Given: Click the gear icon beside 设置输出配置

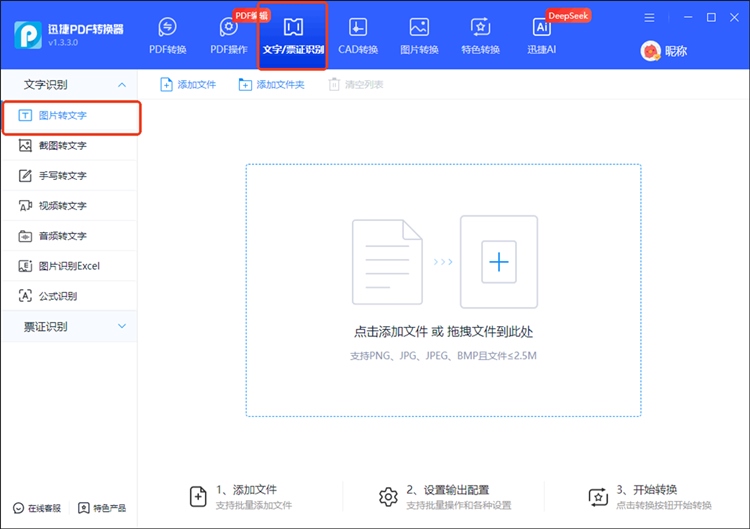Looking at the screenshot, I should [x=388, y=497].
